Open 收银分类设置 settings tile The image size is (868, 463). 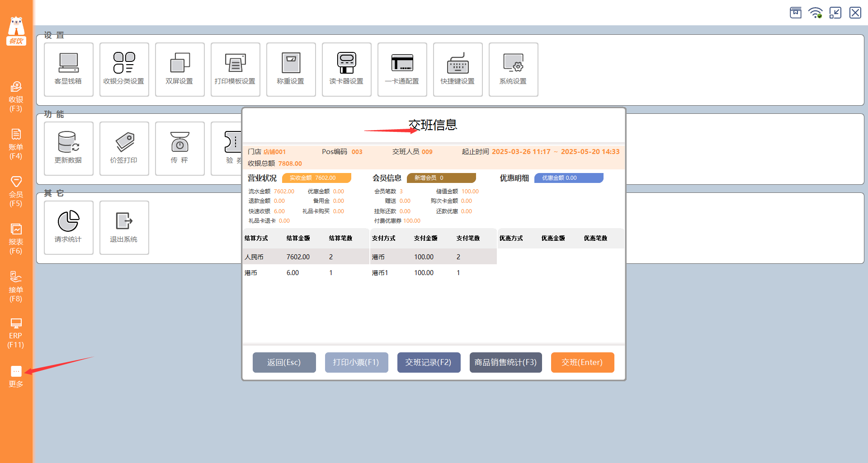124,64
